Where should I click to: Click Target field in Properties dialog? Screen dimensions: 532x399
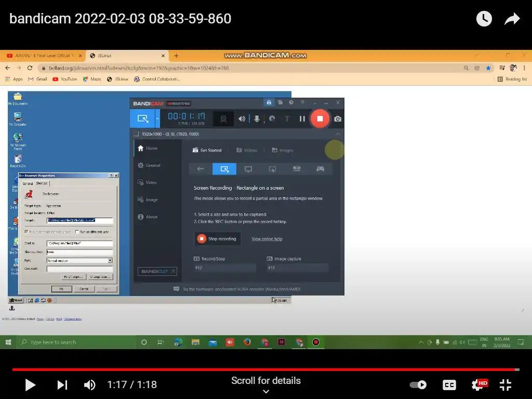point(79,220)
